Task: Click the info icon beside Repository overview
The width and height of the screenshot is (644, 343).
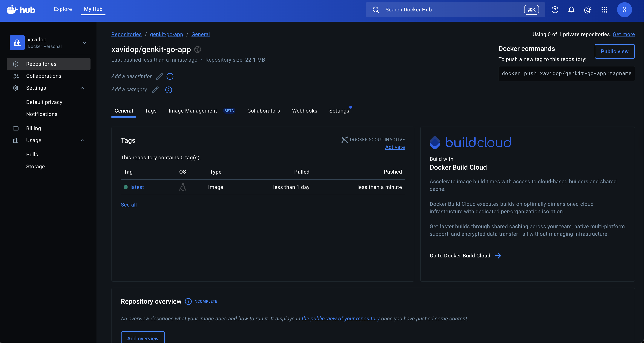Action: 188,301
